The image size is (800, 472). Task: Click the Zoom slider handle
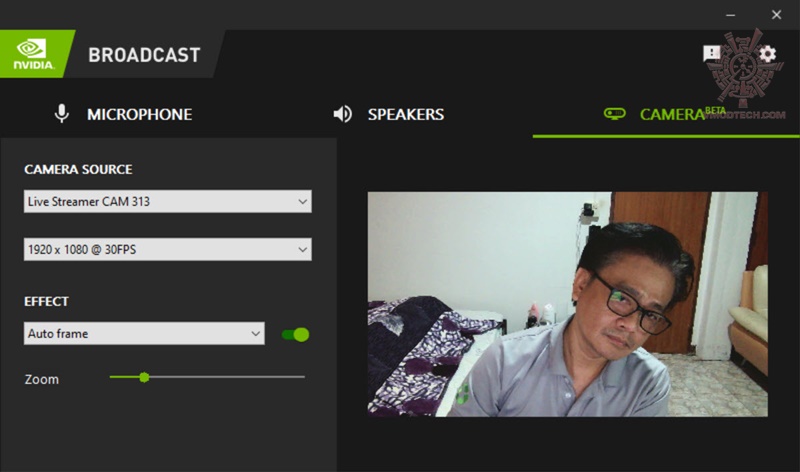pyautogui.click(x=144, y=377)
